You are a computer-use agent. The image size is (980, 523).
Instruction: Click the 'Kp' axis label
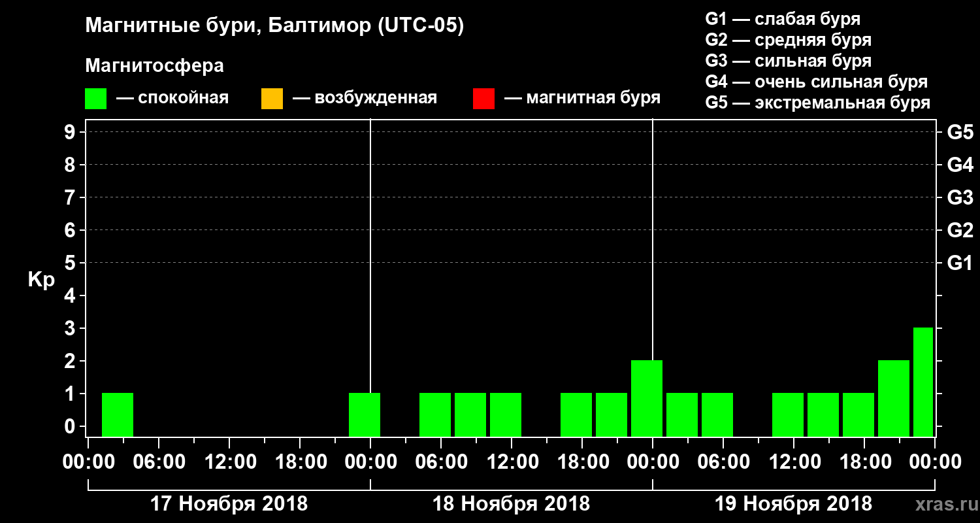[x=41, y=280]
